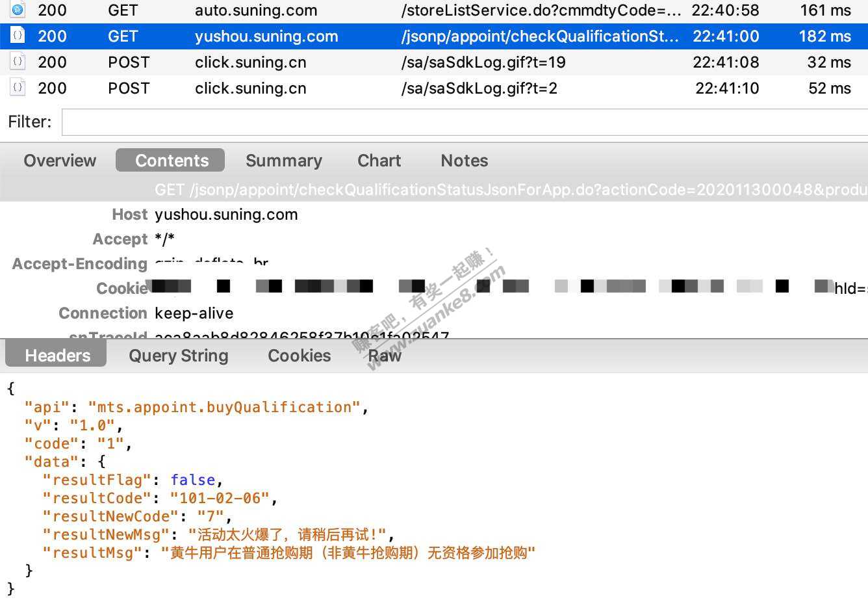Click the "api" mts.appoint.buyQualification line
The image size is (868, 615).
[197, 407]
